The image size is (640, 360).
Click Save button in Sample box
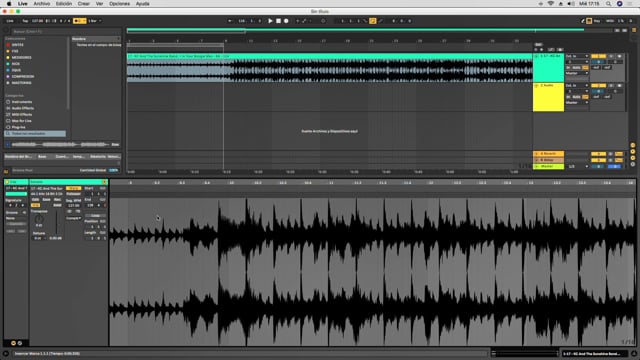(x=47, y=200)
